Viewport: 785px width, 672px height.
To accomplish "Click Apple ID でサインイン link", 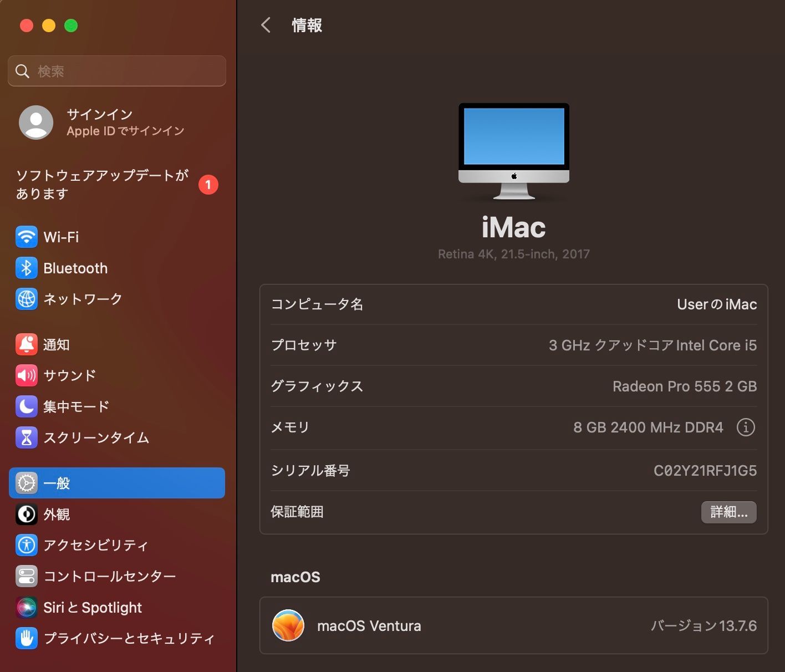I will (125, 131).
